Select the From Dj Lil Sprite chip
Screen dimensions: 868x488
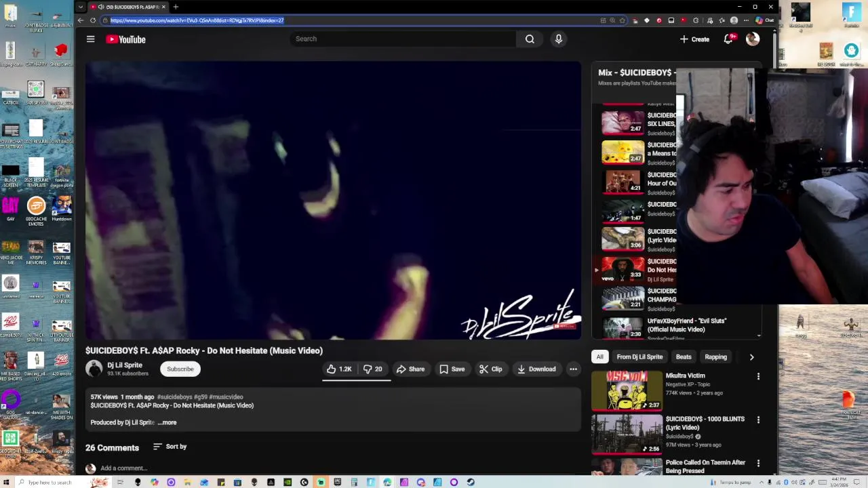(639, 357)
